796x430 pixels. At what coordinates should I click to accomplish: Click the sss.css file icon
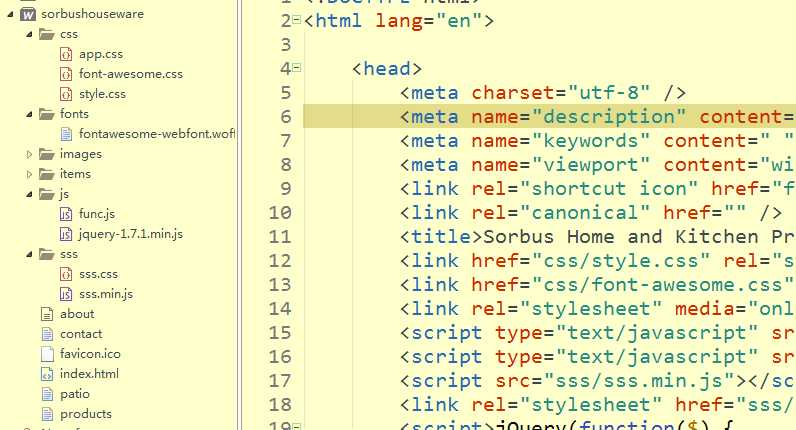[66, 274]
